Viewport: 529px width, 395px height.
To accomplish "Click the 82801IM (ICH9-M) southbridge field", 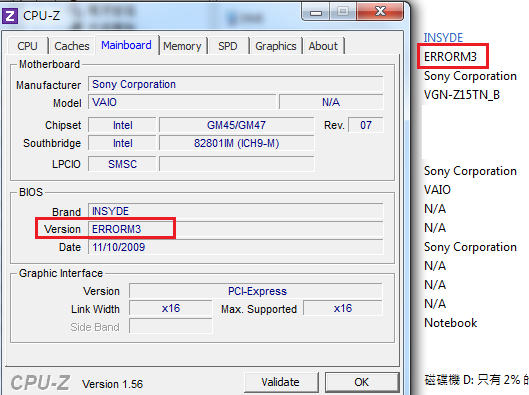I will 236,143.
